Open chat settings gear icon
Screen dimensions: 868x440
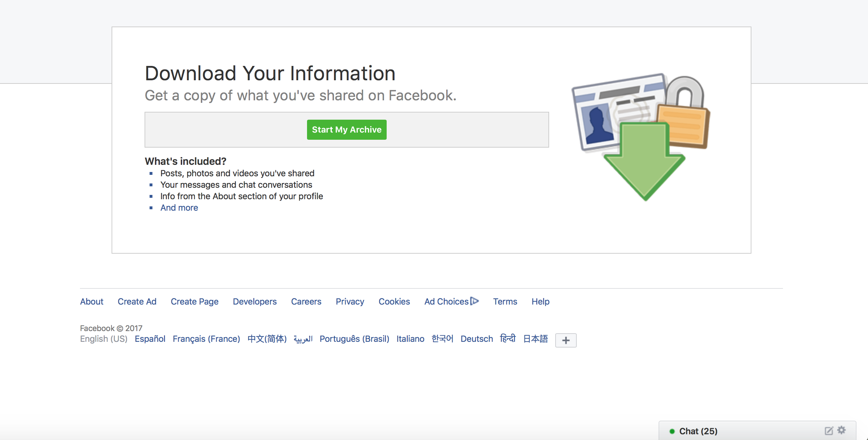pos(842,430)
